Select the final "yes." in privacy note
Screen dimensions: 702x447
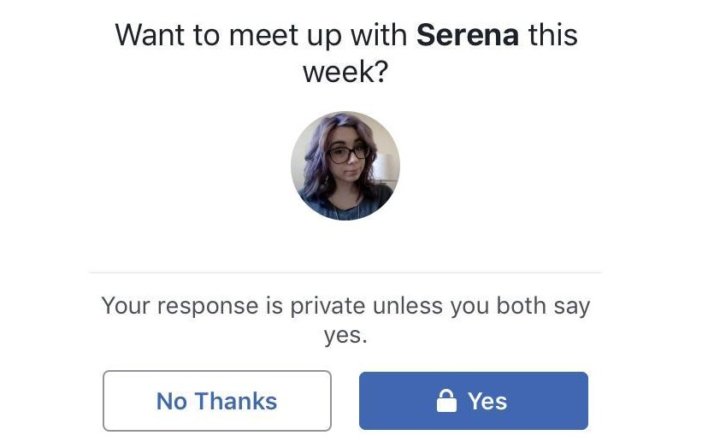pos(345,335)
